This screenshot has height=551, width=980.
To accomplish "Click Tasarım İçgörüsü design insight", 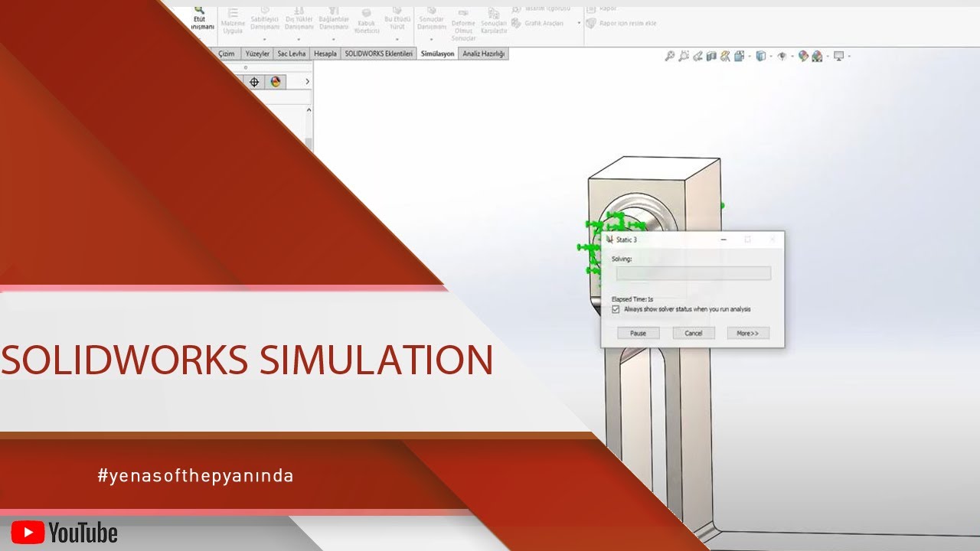I will tap(542, 8).
